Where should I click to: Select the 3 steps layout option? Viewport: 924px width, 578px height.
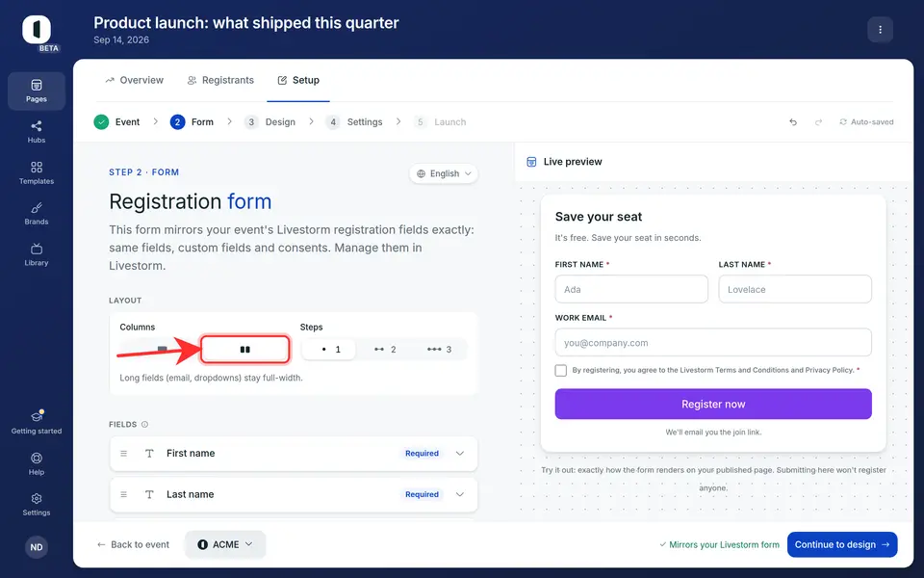(x=439, y=349)
